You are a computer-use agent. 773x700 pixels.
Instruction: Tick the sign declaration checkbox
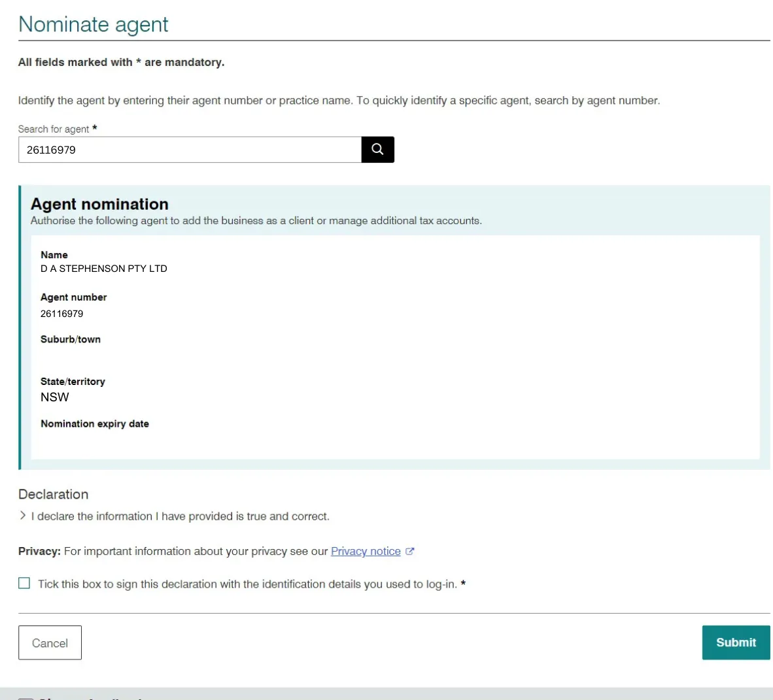[24, 583]
